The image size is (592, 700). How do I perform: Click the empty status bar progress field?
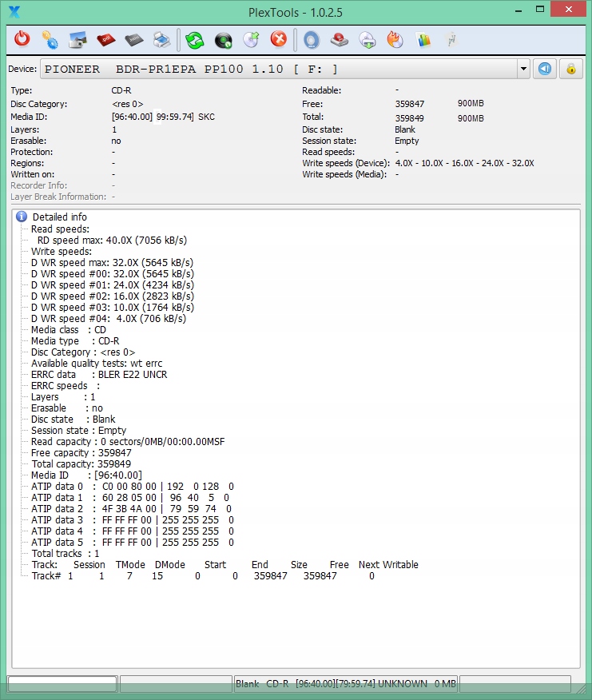(x=62, y=684)
